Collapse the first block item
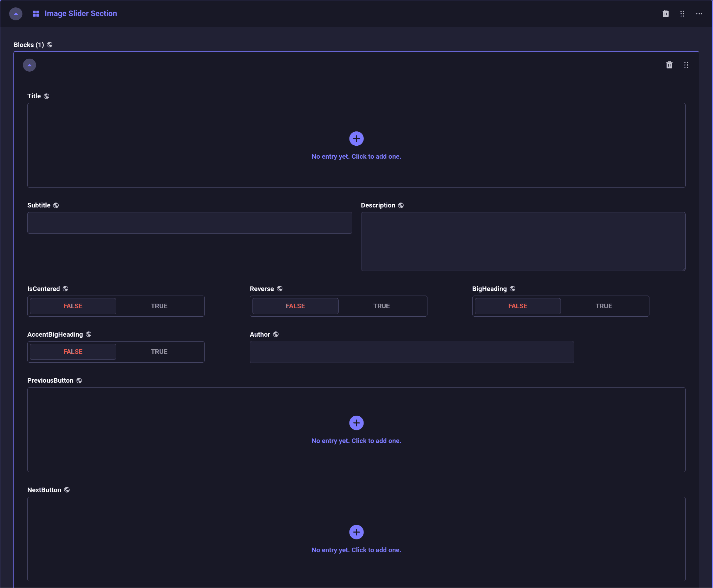This screenshot has height=588, width=713. coord(30,65)
